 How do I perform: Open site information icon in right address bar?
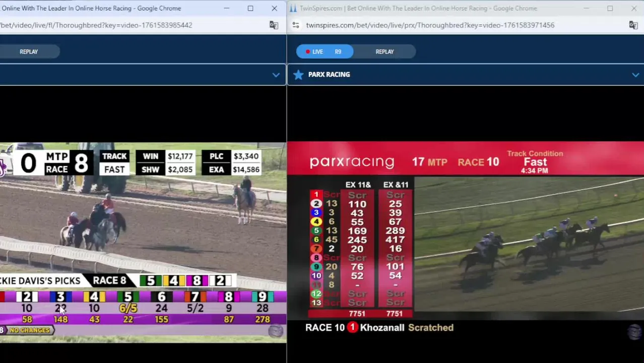(x=296, y=25)
